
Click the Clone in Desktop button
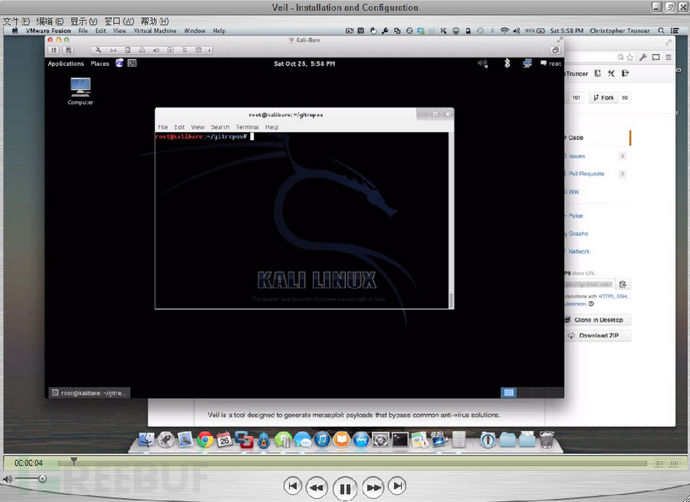[598, 320]
